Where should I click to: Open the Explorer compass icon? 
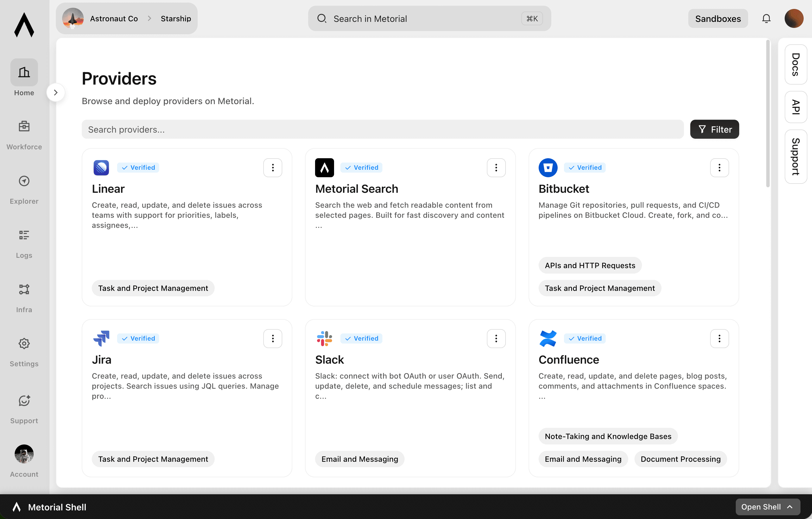point(24,181)
